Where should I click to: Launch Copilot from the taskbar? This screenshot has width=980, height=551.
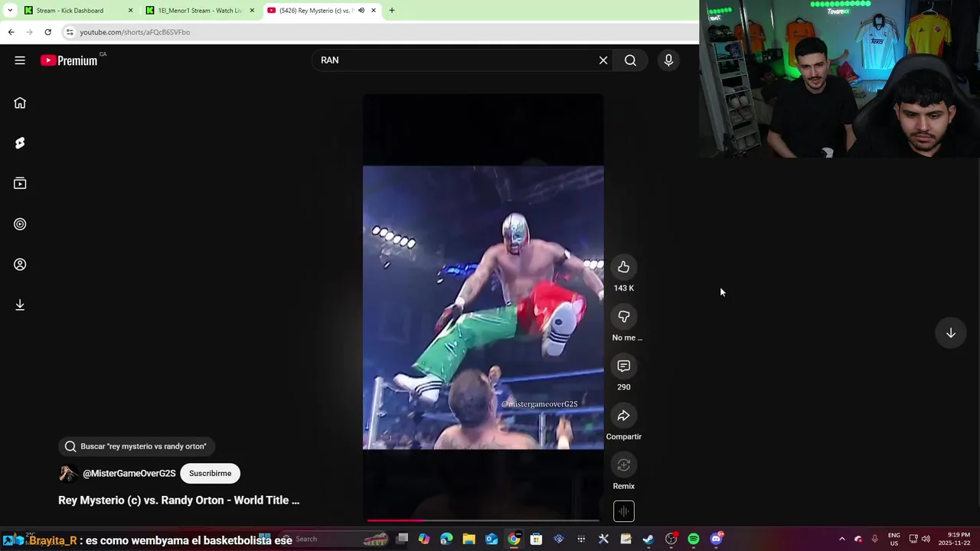(424, 539)
